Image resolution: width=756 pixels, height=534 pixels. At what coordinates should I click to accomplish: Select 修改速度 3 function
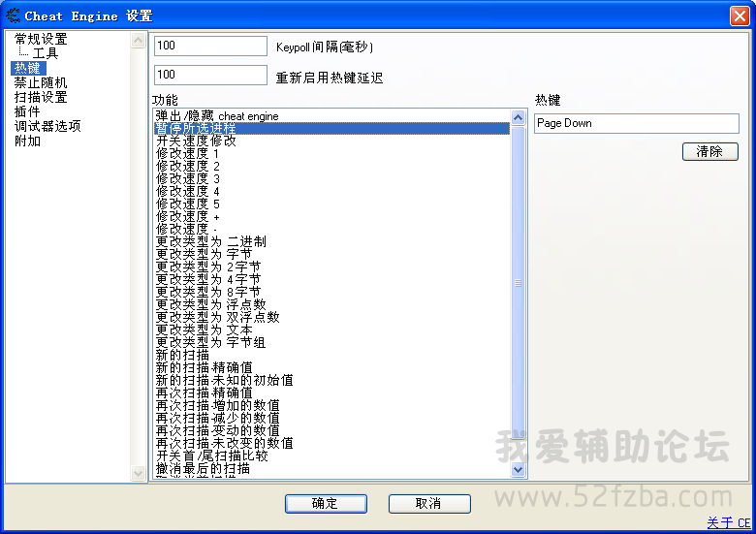[331, 178]
